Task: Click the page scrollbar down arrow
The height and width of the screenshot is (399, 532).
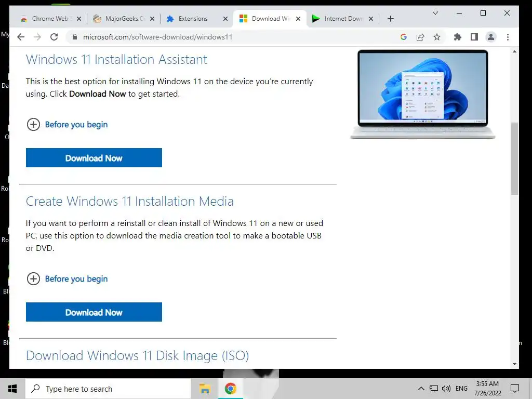Action: pos(515,364)
